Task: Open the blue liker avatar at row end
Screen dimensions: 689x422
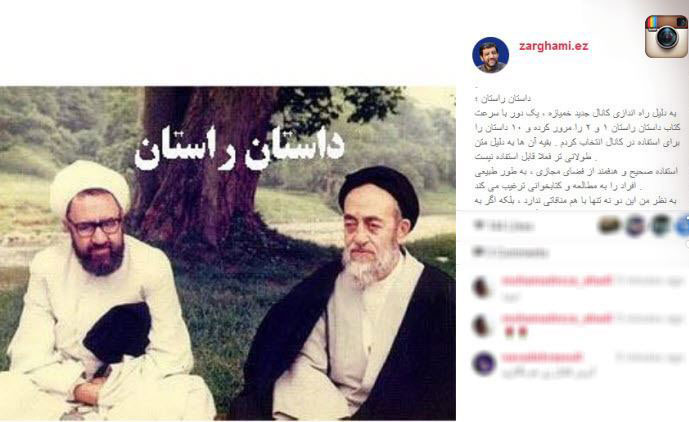Action: pos(683,226)
